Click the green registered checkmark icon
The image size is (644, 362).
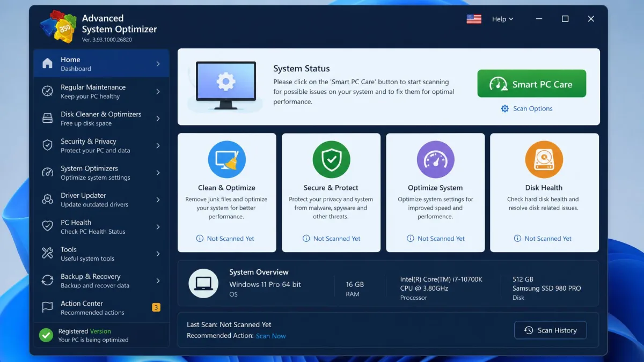(46, 335)
